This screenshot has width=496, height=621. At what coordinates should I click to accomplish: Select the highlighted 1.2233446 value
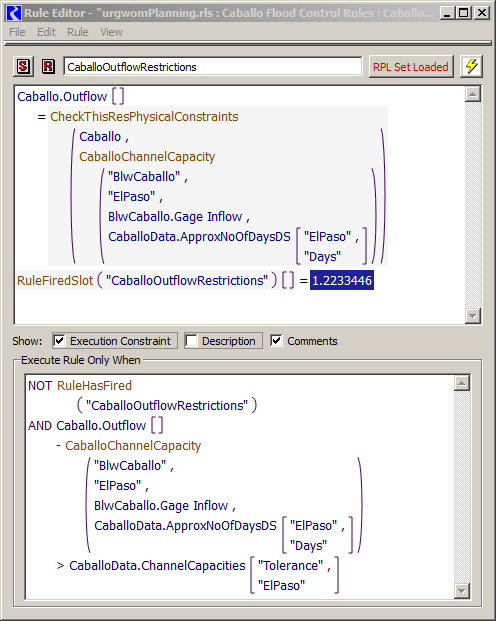point(342,280)
